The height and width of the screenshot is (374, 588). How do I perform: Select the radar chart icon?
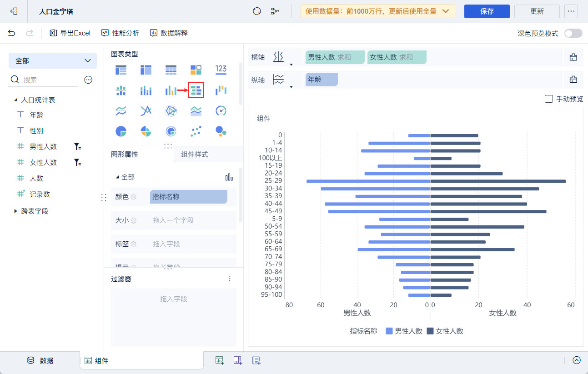point(171,111)
